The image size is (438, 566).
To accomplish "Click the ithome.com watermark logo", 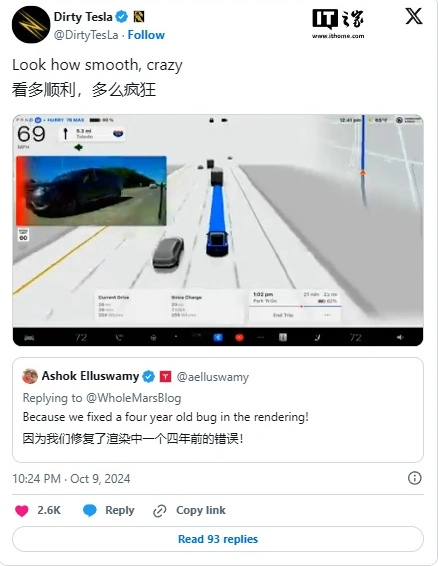I will click(338, 24).
